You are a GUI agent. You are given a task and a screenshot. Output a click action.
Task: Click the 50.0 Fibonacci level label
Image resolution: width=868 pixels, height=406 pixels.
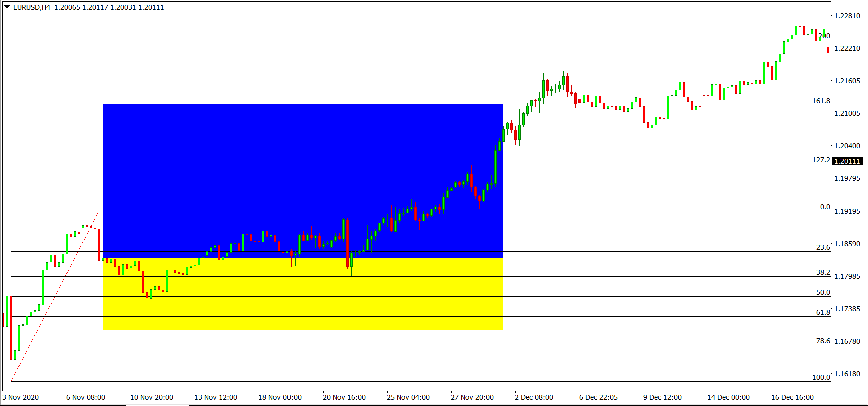pyautogui.click(x=823, y=292)
